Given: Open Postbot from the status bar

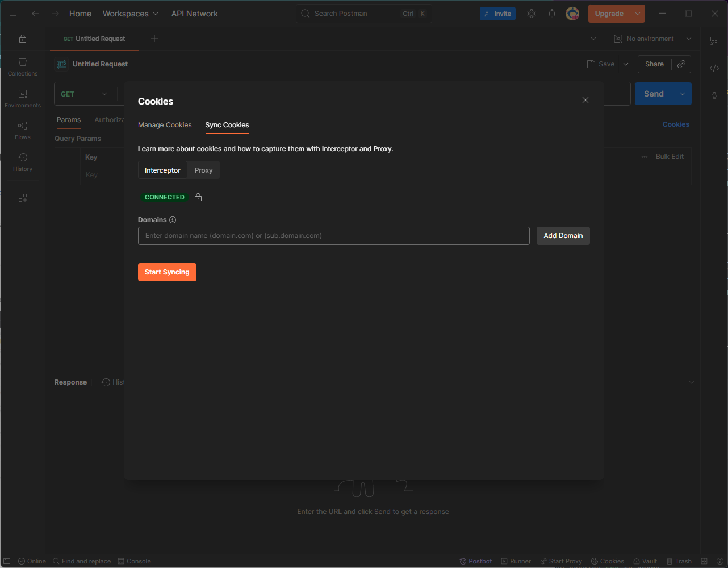Looking at the screenshot, I should 476,561.
